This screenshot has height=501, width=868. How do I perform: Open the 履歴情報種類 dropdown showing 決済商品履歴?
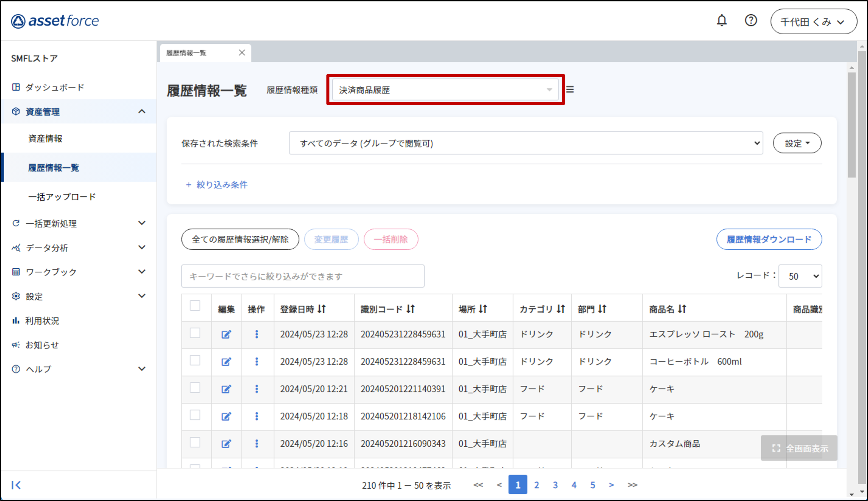click(445, 90)
